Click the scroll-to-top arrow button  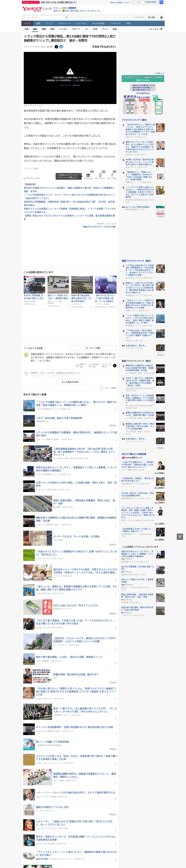pyautogui.click(x=180, y=536)
